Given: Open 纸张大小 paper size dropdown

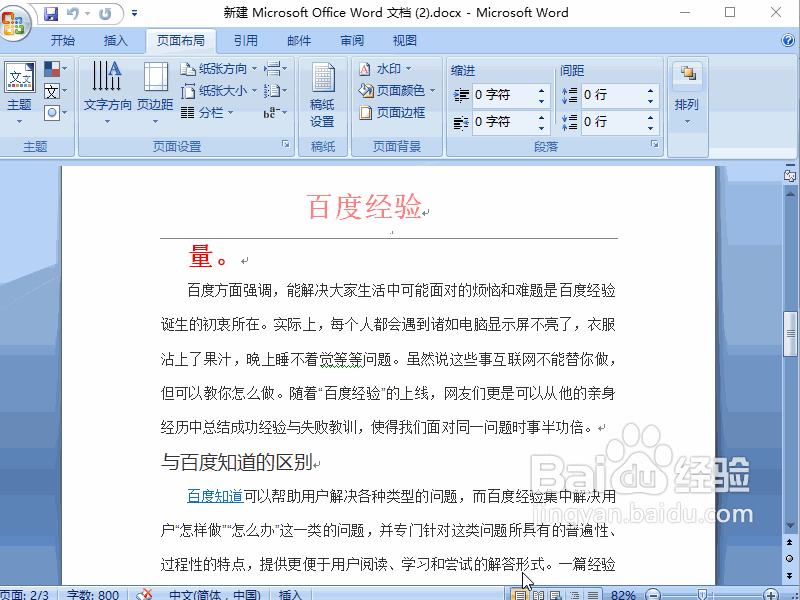Looking at the screenshot, I should pyautogui.click(x=218, y=91).
